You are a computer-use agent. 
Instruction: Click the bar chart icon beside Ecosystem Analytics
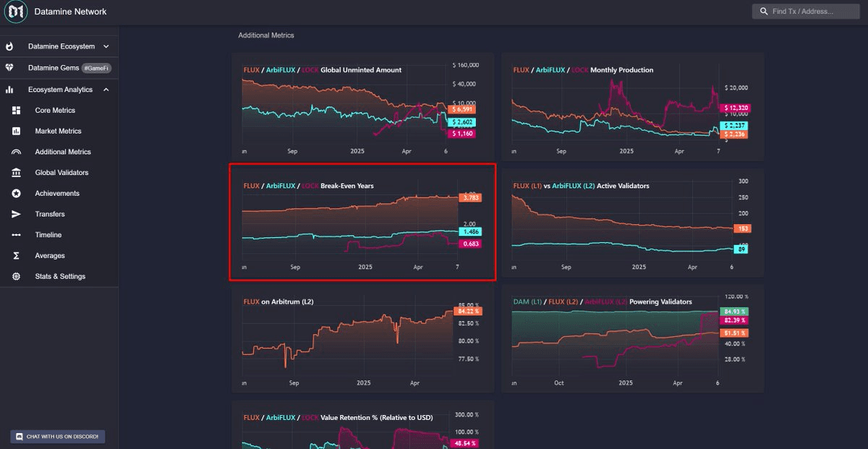(x=9, y=90)
